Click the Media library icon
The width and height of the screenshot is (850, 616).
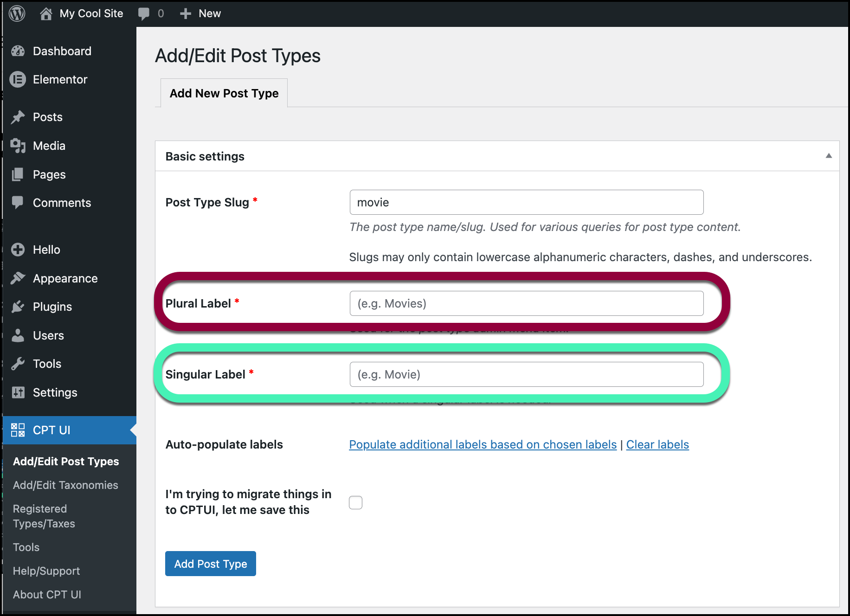[18, 146]
